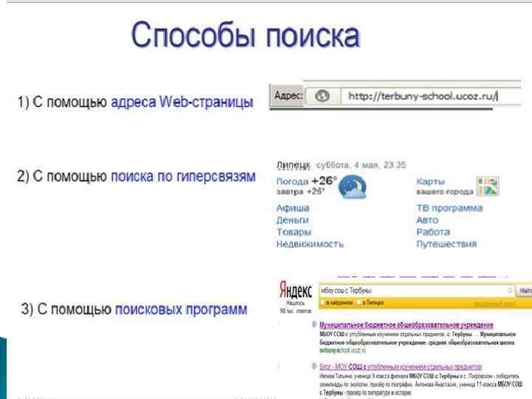This screenshot has width=532, height=399.
Task: Click the clear icon inside Yandex search field
Action: (510, 290)
